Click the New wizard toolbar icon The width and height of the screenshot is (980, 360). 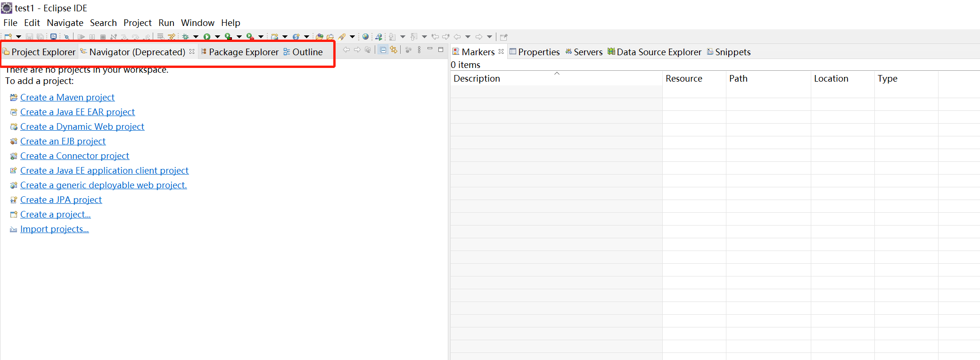(x=8, y=36)
